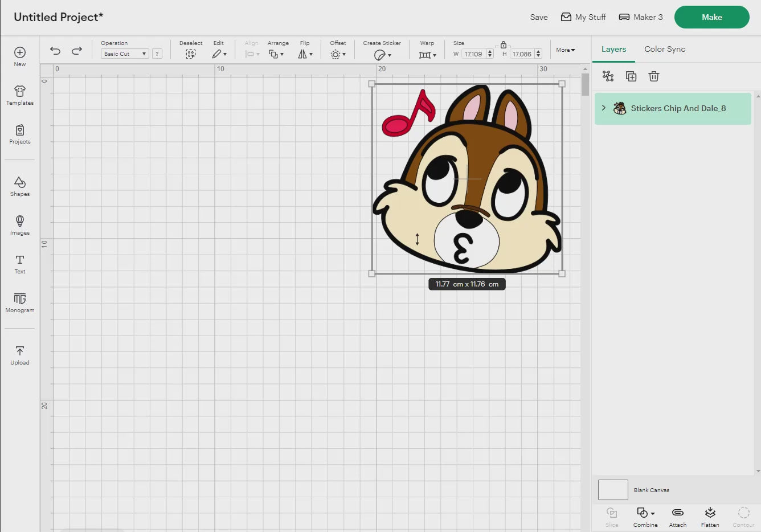The width and height of the screenshot is (761, 532).
Task: Click the Chip And Dale layer thumbnail
Action: (620, 108)
